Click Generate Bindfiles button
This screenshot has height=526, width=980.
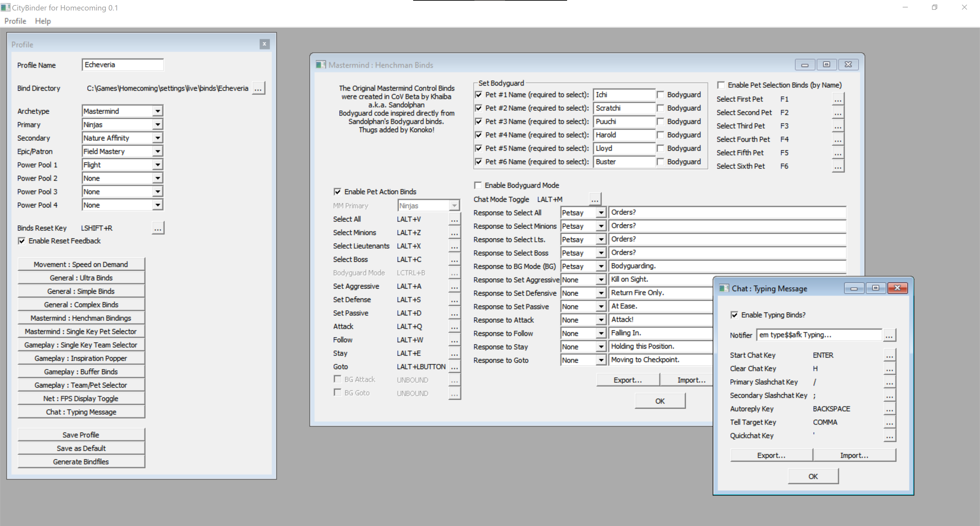point(81,462)
